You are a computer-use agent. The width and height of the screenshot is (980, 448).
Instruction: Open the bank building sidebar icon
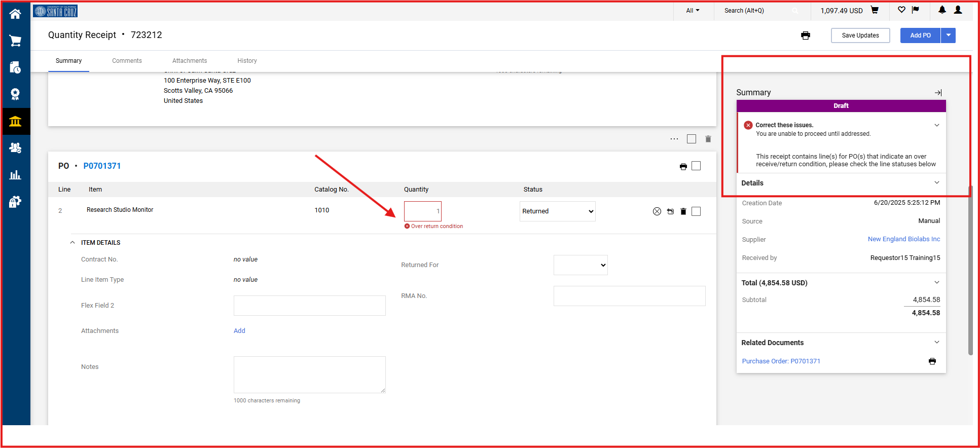click(15, 122)
